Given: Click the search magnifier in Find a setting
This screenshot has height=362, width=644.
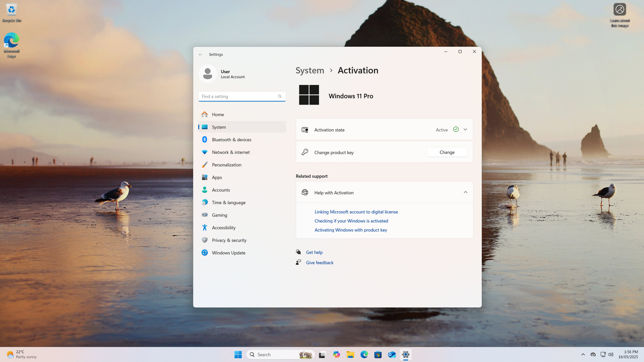Looking at the screenshot, I should (x=280, y=97).
